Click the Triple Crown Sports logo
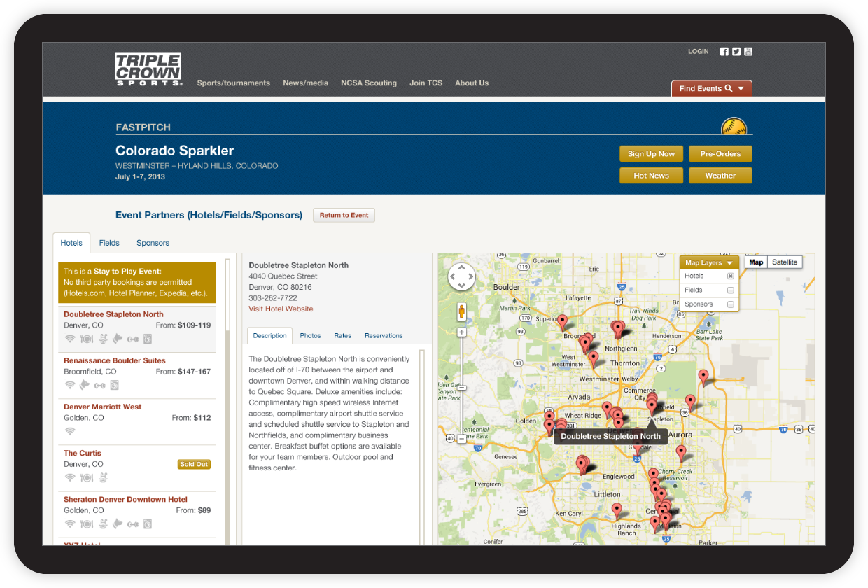 click(148, 70)
